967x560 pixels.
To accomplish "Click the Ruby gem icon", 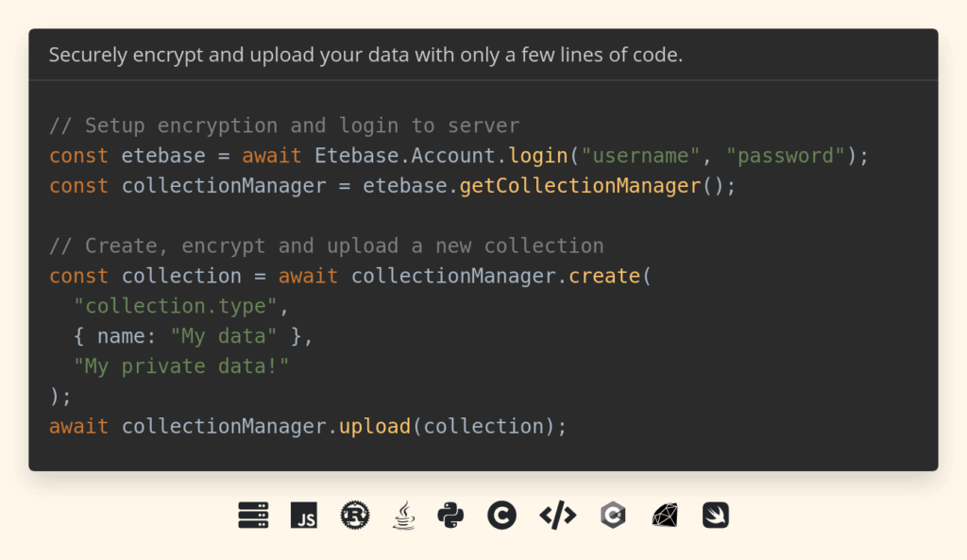I will pos(665,515).
